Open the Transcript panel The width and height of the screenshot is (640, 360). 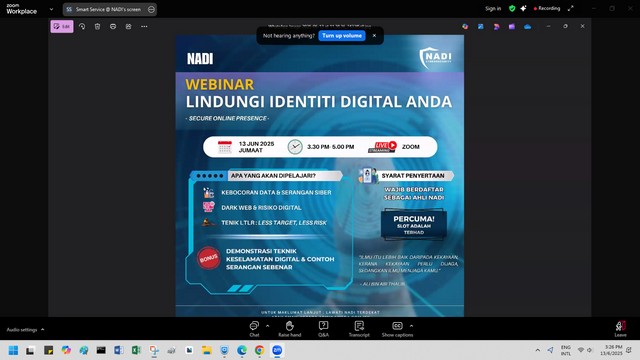tap(359, 329)
